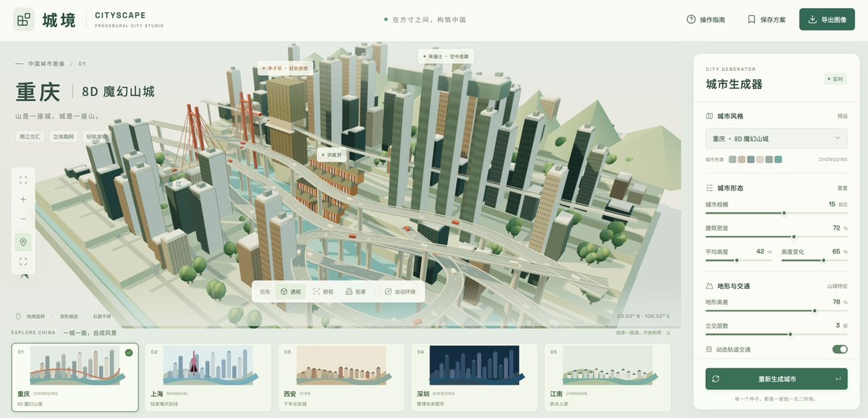This screenshot has width=868, height=418.
Task: Click the 立体路网 tag
Action: tap(63, 136)
